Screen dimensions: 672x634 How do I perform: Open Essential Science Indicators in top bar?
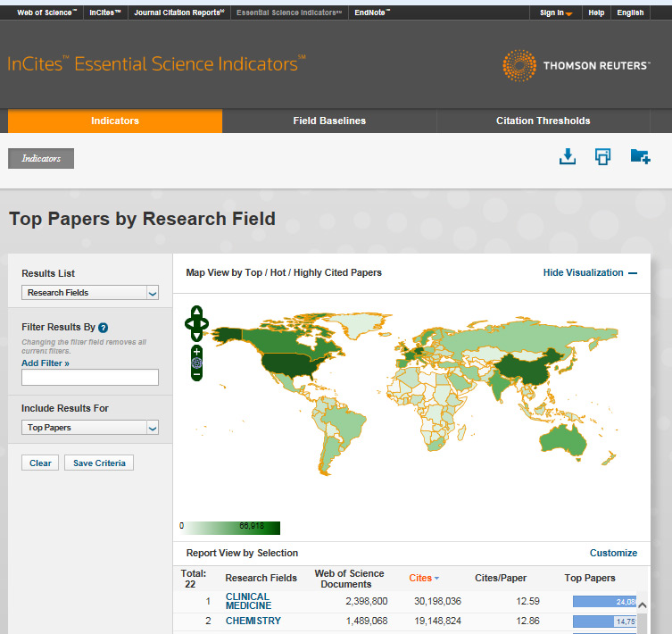point(289,13)
